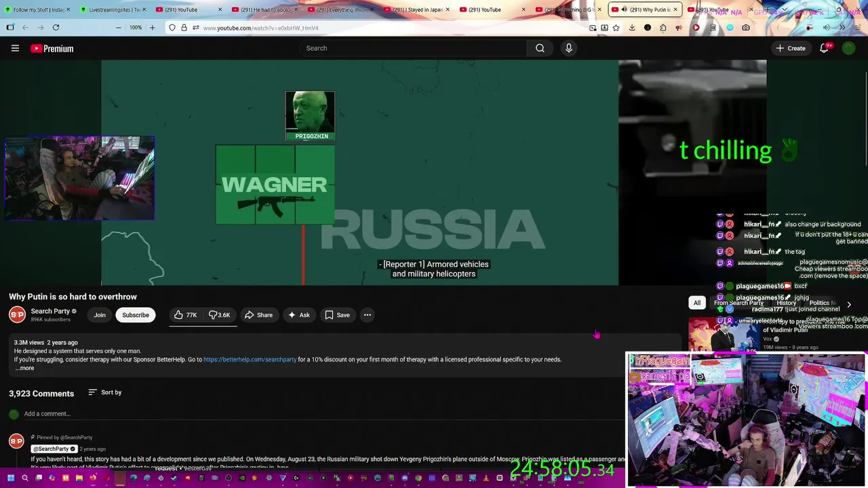Go to YouTube Premium home logo
The width and height of the screenshot is (868, 488).
pos(52,48)
